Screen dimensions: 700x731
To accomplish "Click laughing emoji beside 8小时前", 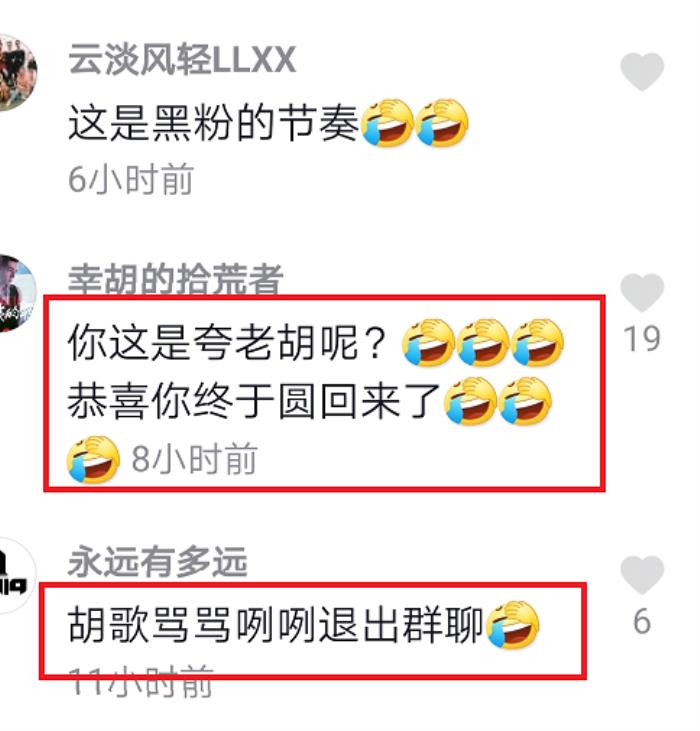I will pyautogui.click(x=93, y=459).
